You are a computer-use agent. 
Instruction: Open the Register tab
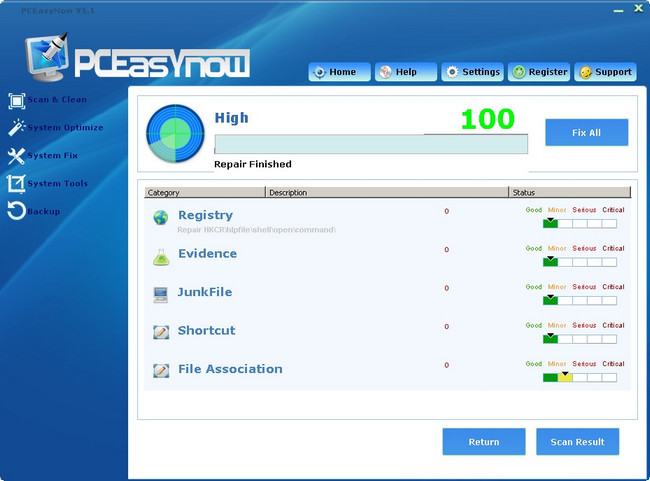point(539,72)
